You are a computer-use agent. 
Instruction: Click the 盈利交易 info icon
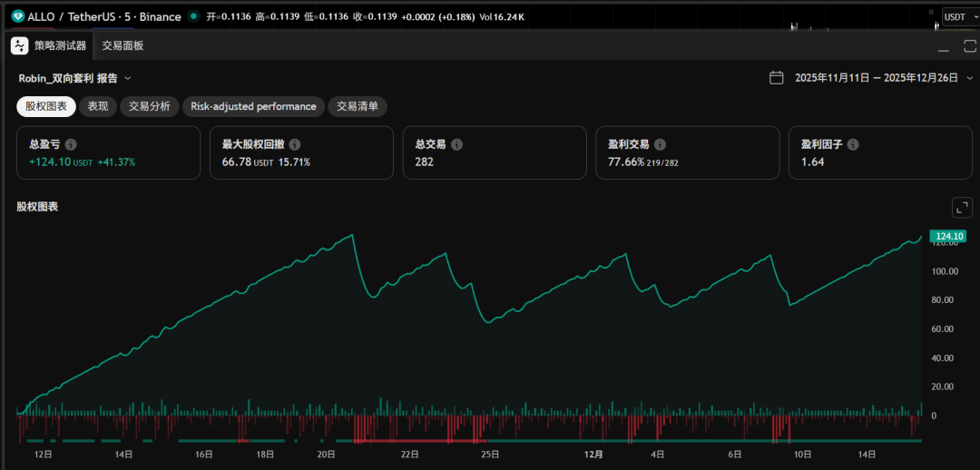(x=660, y=144)
